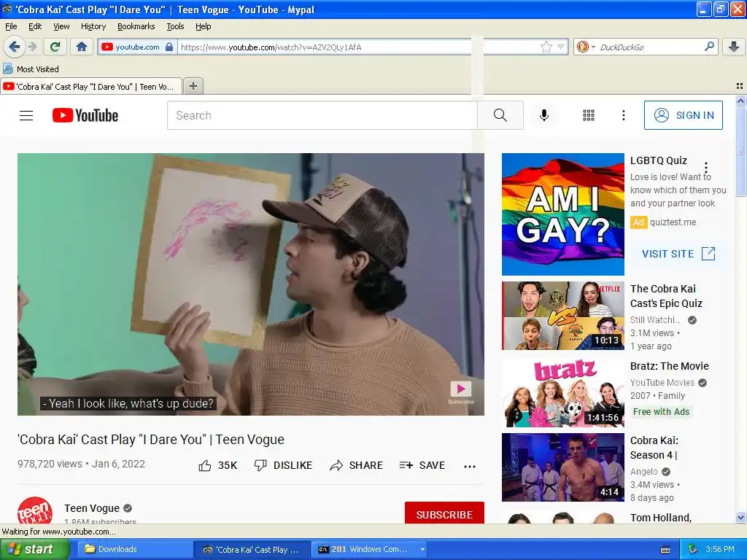This screenshot has height=560, width=747.
Task: Open the History menu
Action: pos(93,26)
